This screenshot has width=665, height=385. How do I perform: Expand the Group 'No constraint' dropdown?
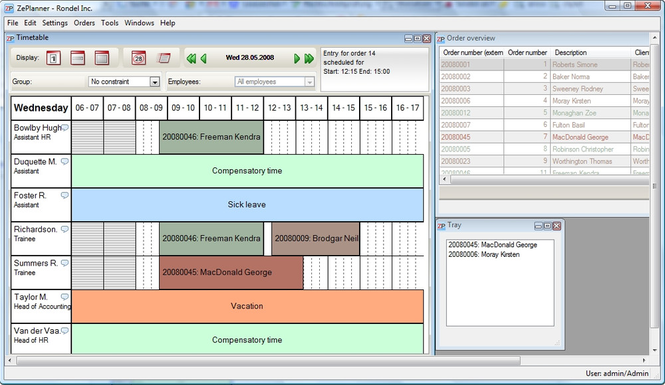pos(155,82)
